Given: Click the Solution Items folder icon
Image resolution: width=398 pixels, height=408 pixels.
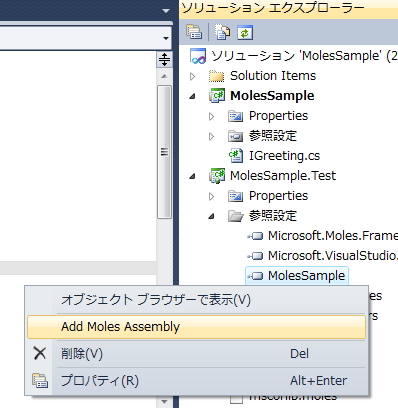Looking at the screenshot, I should tap(217, 76).
